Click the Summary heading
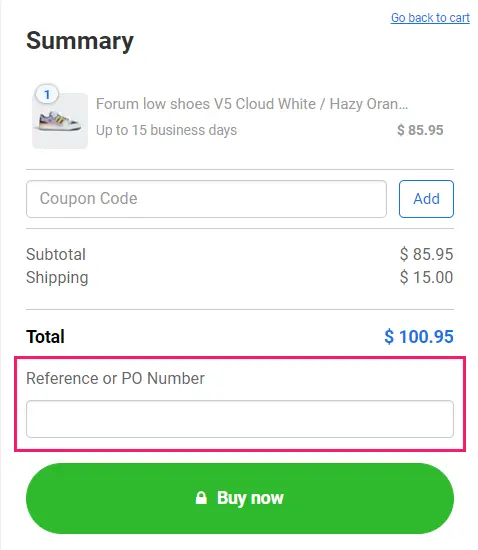The height and width of the screenshot is (550, 478). [80, 41]
